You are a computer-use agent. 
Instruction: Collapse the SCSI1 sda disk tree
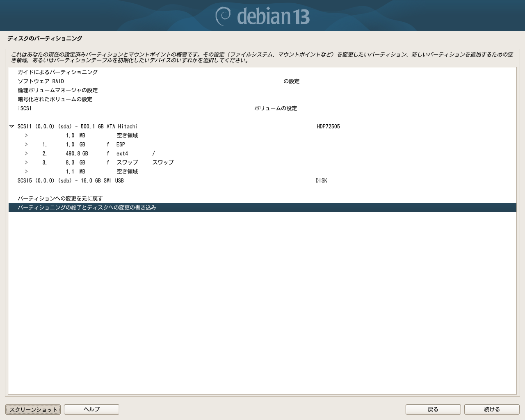12,126
